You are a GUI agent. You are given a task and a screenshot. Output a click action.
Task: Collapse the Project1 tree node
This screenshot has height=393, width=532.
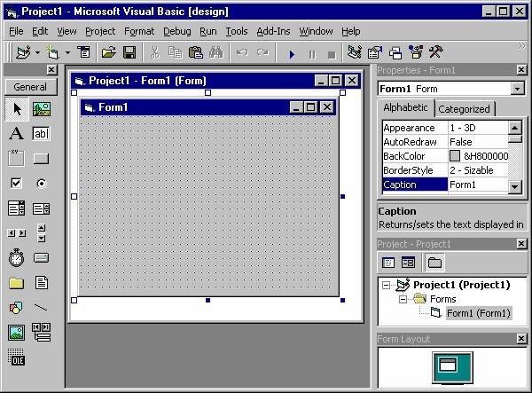click(386, 285)
